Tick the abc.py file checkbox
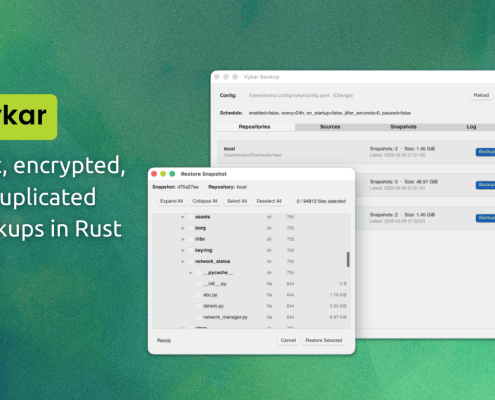Viewport: 495px width, 400px height. pos(199,295)
